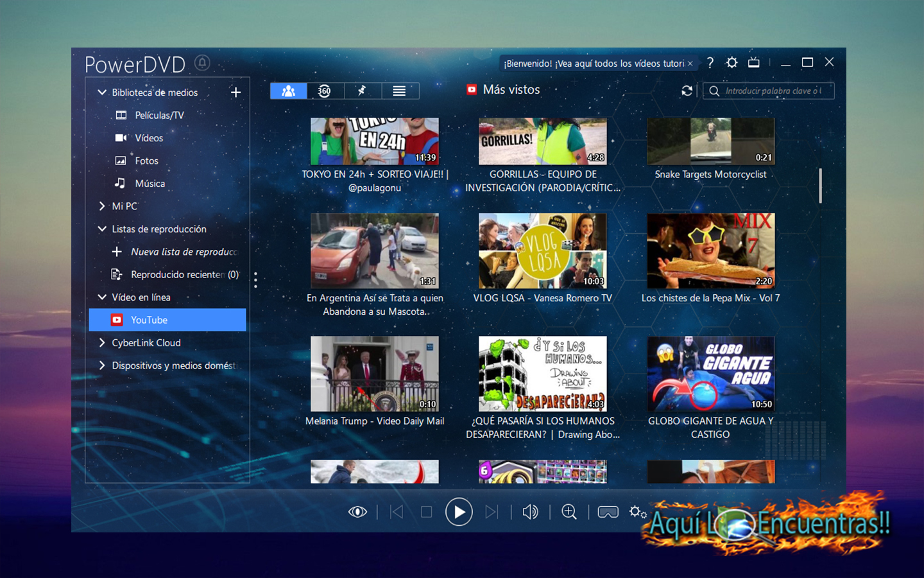Toggle the TrueTheater eye icon
The height and width of the screenshot is (578, 924).
pyautogui.click(x=357, y=512)
